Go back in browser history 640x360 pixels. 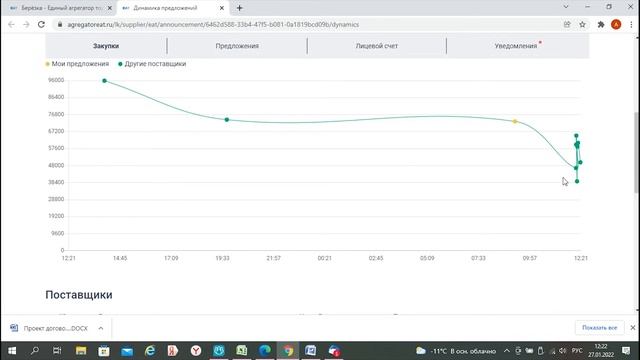[x=11, y=24]
